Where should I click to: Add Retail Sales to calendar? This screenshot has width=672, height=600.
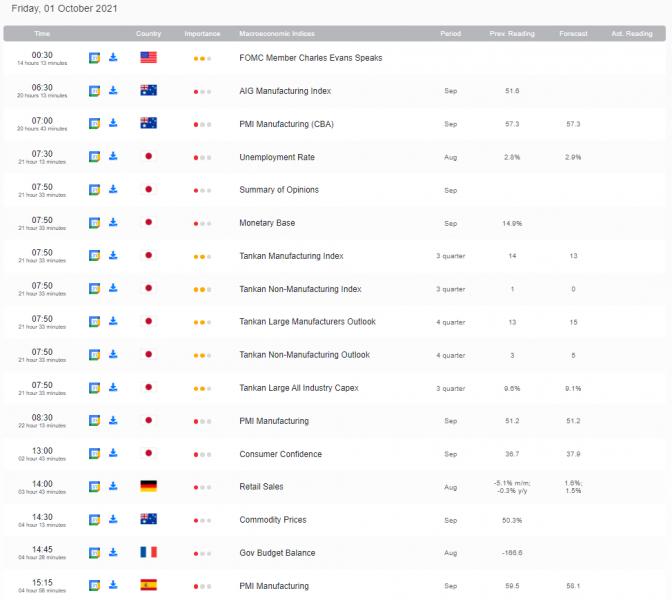(x=94, y=486)
